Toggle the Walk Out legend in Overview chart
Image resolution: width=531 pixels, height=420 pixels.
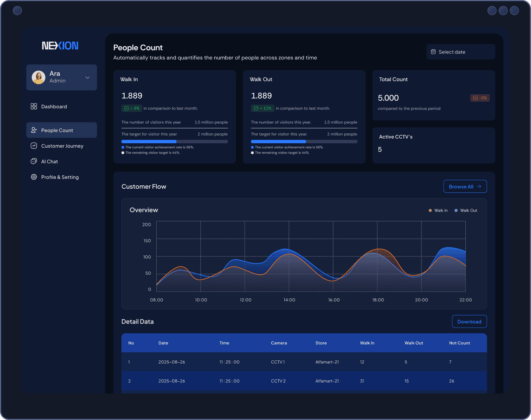pyautogui.click(x=466, y=210)
